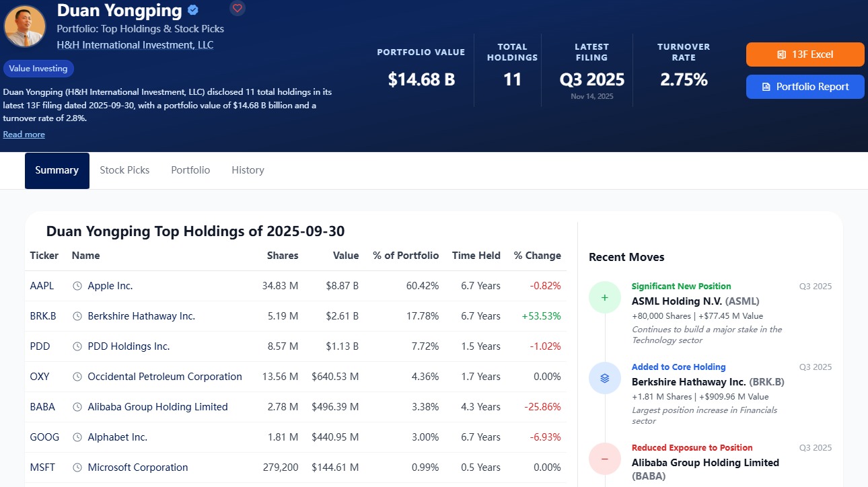Sort holdings by % Change column header

tap(538, 256)
